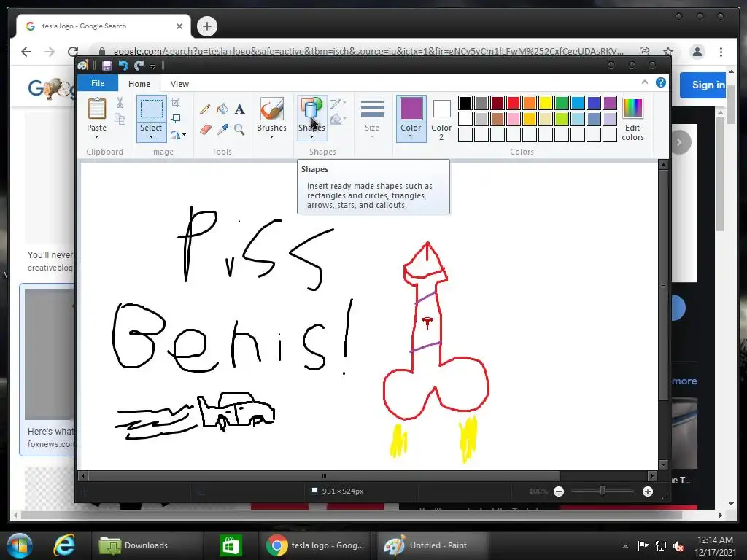This screenshot has height=560, width=747.
Task: Close the tesla logo Chrome tab
Action: [179, 26]
